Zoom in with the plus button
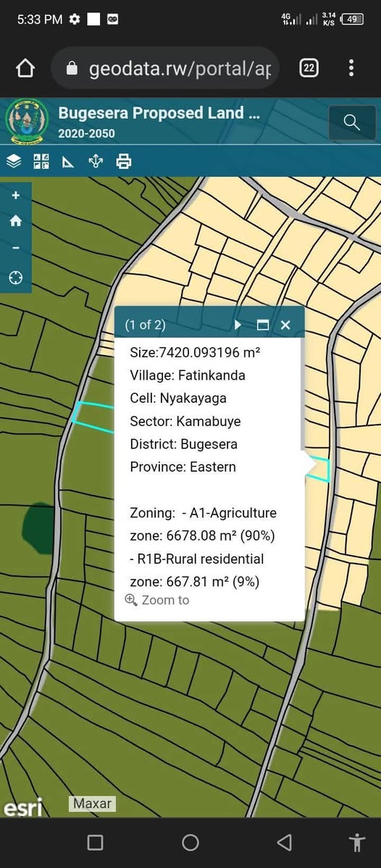This screenshot has height=868, width=381. pos(15,196)
